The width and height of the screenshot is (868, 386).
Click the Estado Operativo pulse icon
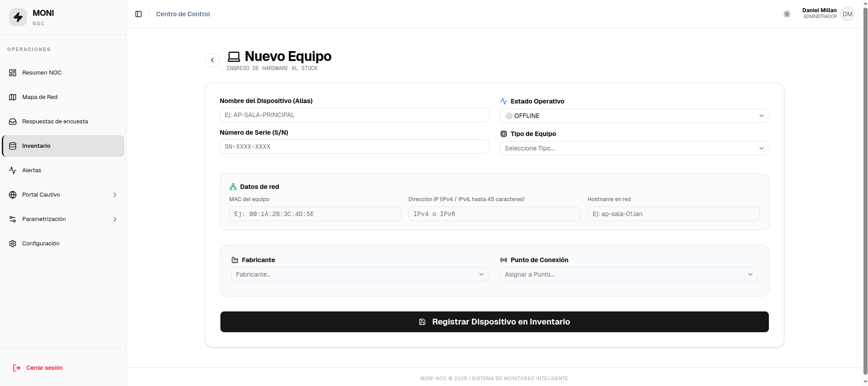(x=504, y=101)
